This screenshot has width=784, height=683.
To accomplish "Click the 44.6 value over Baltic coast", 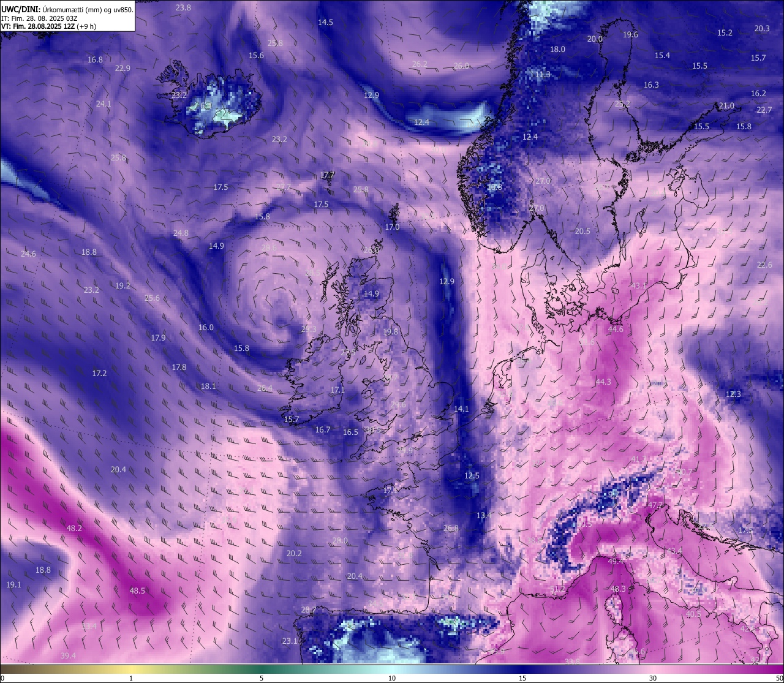I will 616,329.
